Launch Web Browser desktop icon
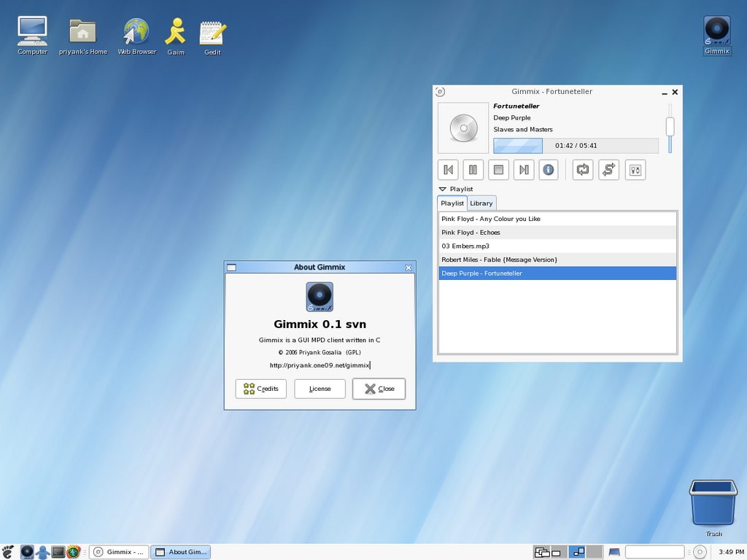The height and width of the screenshot is (560, 747). [x=136, y=36]
